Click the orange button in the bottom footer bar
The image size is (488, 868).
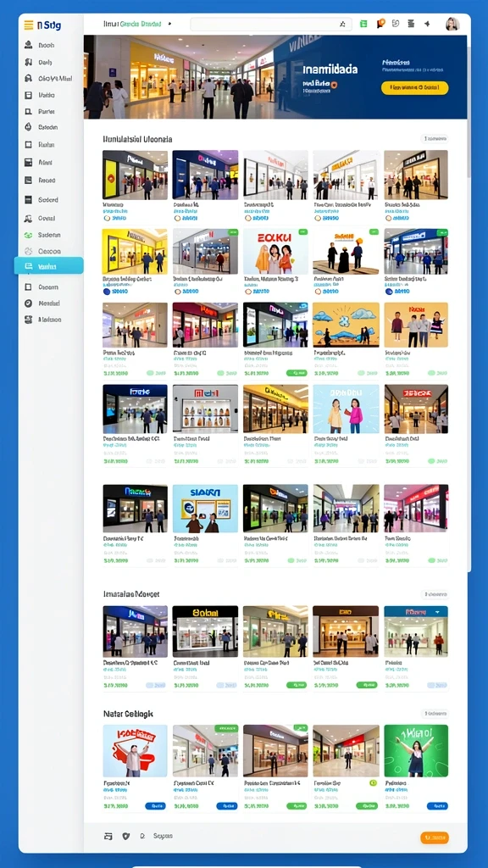(435, 837)
